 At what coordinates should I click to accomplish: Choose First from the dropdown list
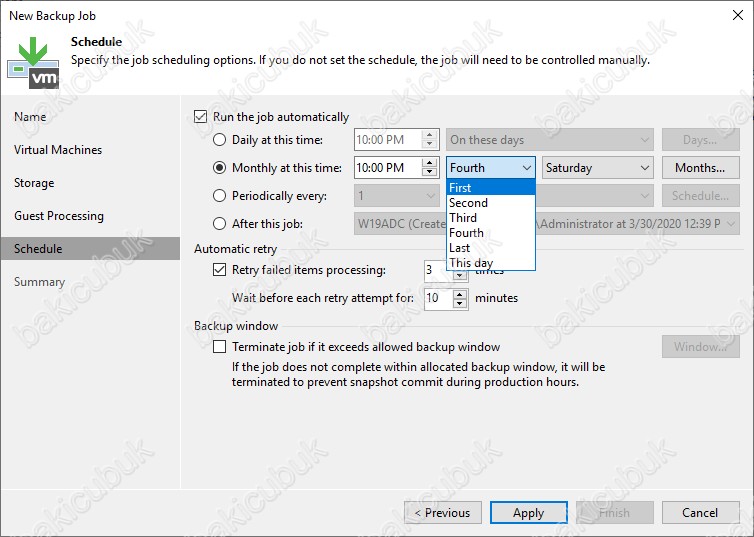(490, 187)
